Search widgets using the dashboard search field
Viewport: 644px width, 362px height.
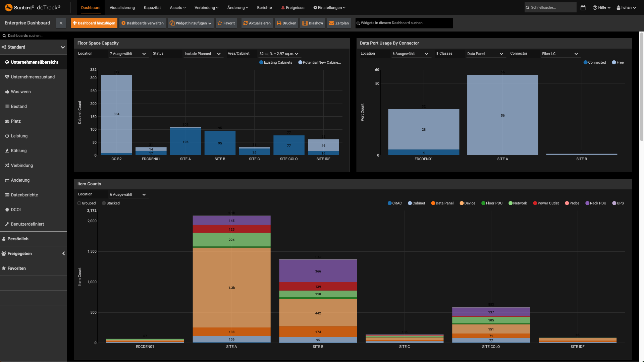pyautogui.click(x=404, y=23)
